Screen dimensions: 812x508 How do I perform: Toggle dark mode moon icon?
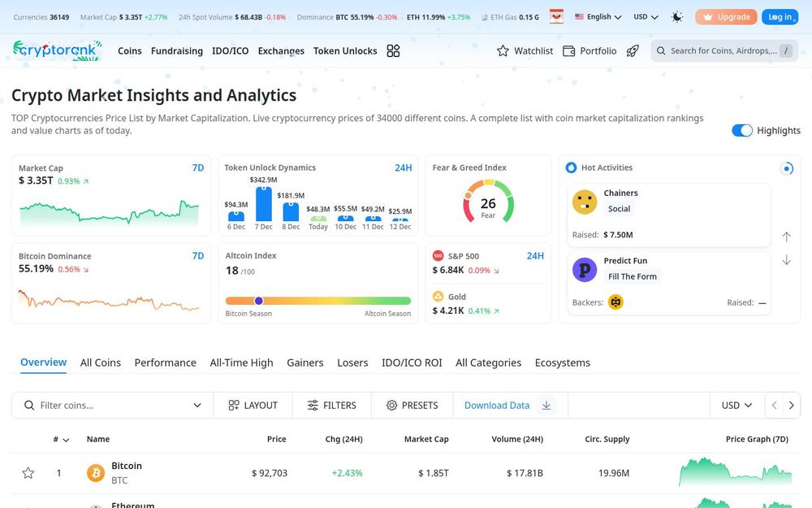click(x=677, y=17)
